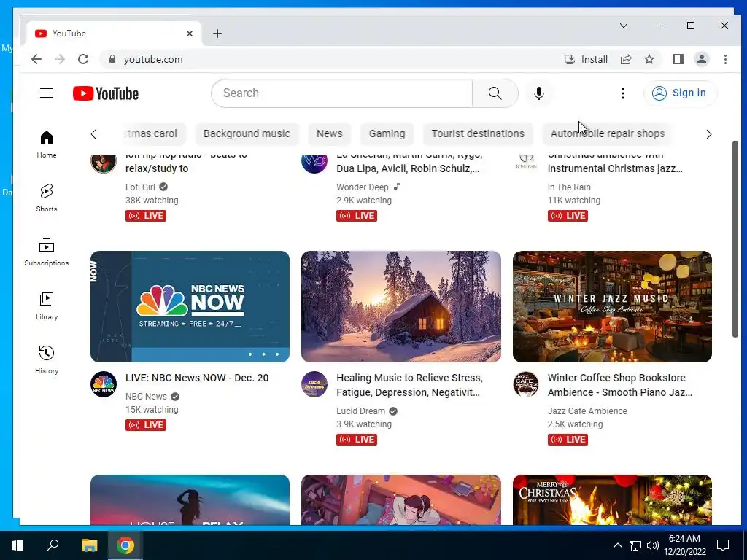This screenshot has width=747, height=560.
Task: Play the Winter Jazz Music thumbnail
Action: (612, 306)
